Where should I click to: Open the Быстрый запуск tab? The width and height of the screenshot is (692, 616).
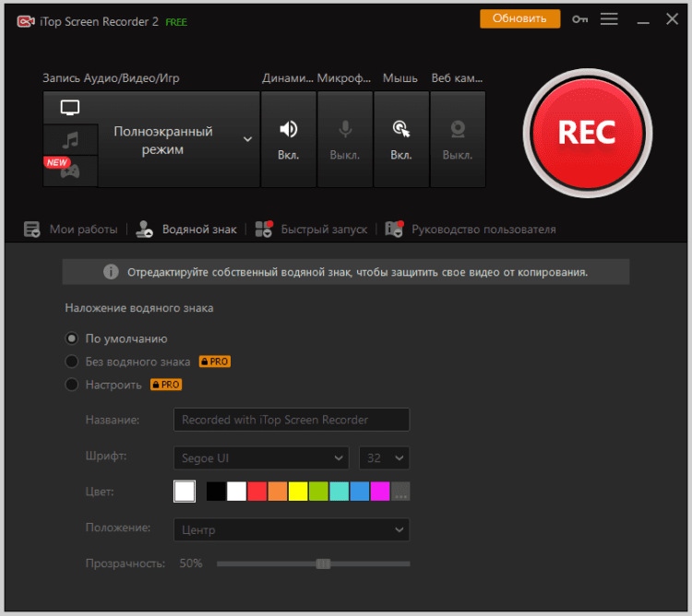(x=324, y=230)
